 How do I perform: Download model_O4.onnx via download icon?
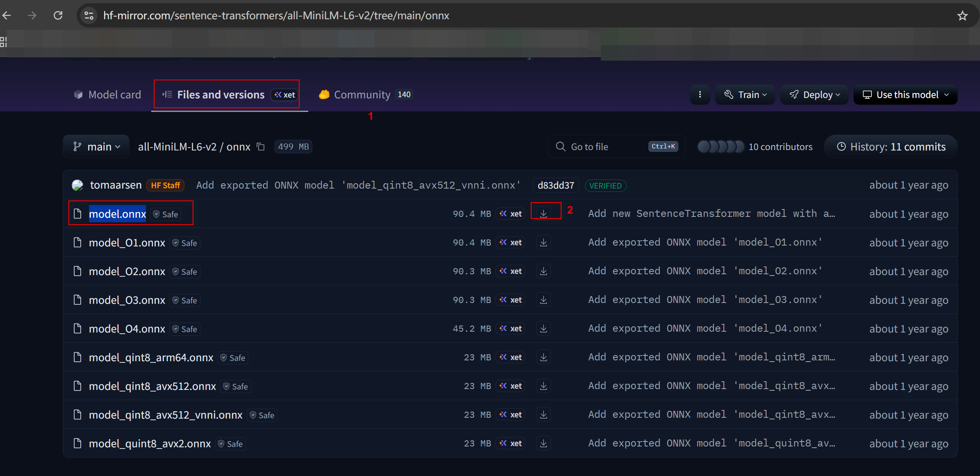click(x=543, y=328)
